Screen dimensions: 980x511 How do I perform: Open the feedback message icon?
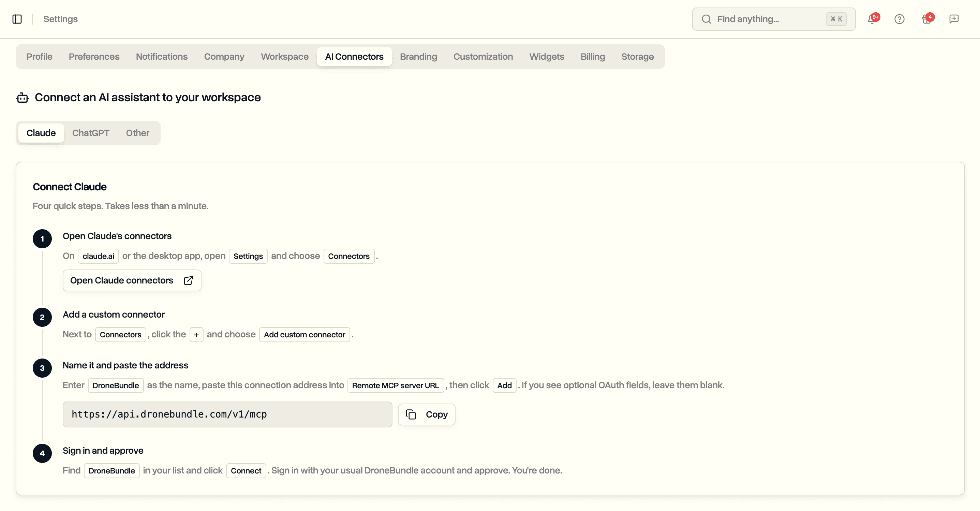click(x=954, y=19)
